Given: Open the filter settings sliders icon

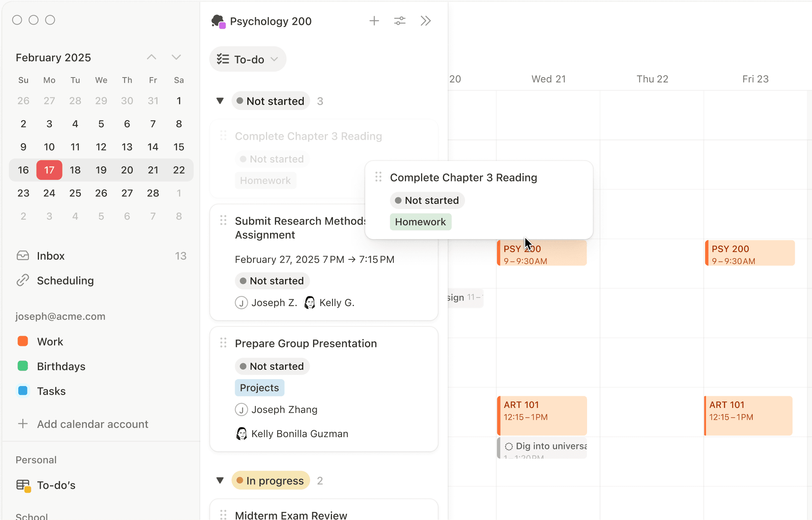Looking at the screenshot, I should click(400, 21).
